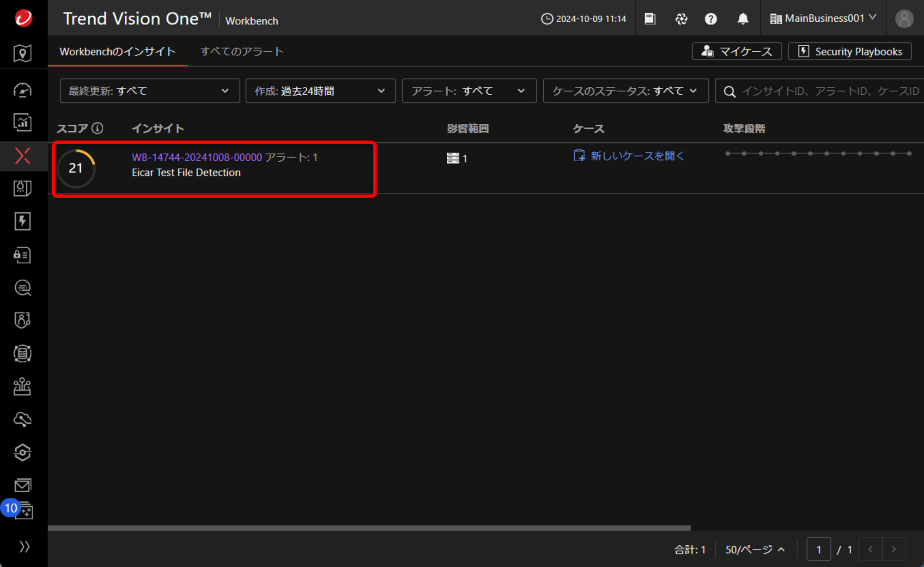This screenshot has height=567, width=924.
Task: Open the user shield sidebar icon
Action: tap(23, 320)
